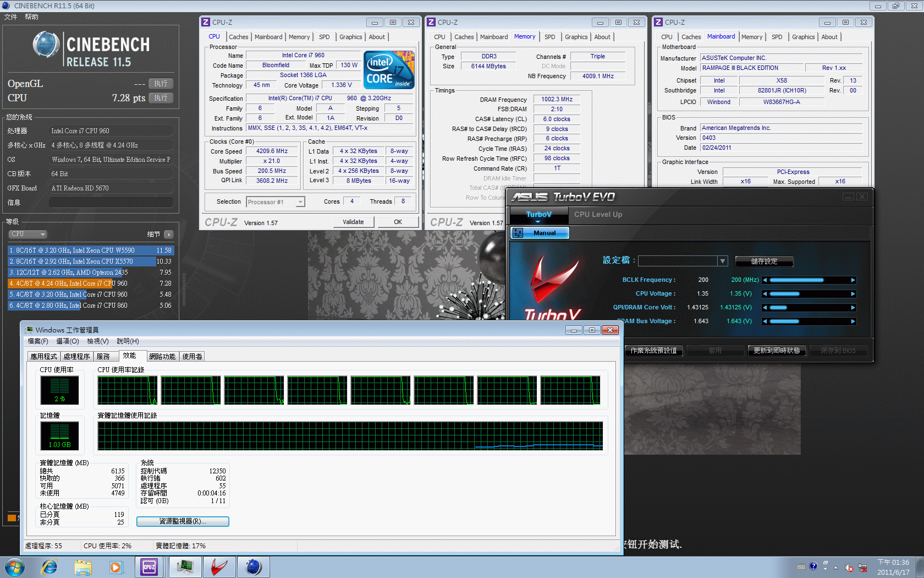Select ranking row AMD Opteron 2435
The image size is (924, 578).
pos(90,272)
